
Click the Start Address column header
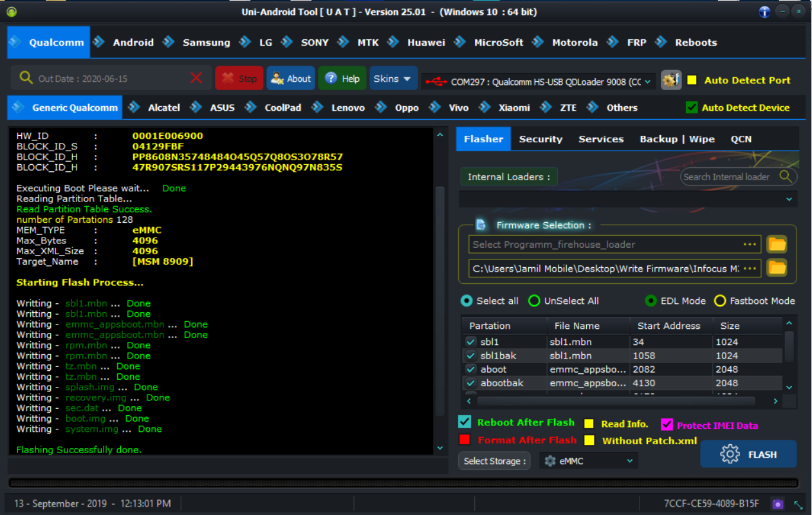pyautogui.click(x=672, y=326)
